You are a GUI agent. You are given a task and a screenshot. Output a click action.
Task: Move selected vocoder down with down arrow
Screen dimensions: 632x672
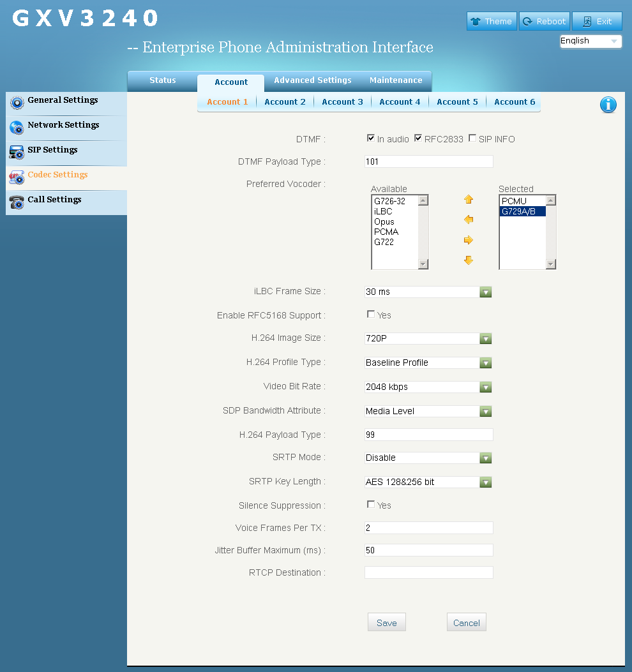(x=468, y=260)
